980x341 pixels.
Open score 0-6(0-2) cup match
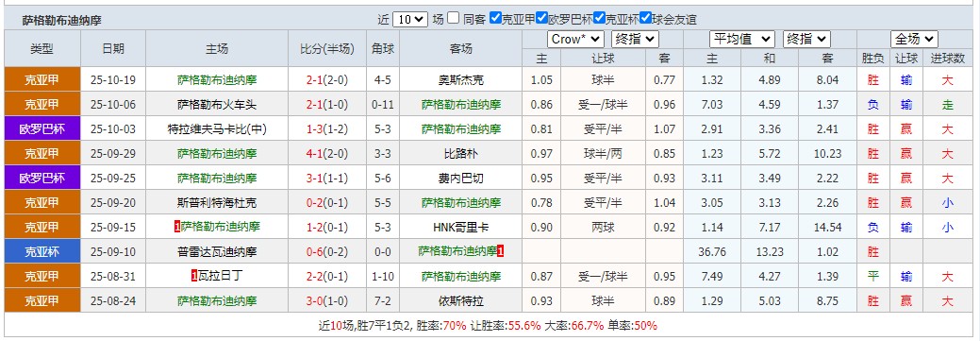[327, 252]
